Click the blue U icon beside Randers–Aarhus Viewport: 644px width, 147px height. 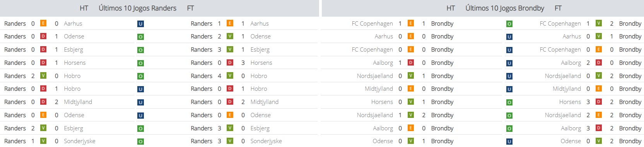point(140,24)
